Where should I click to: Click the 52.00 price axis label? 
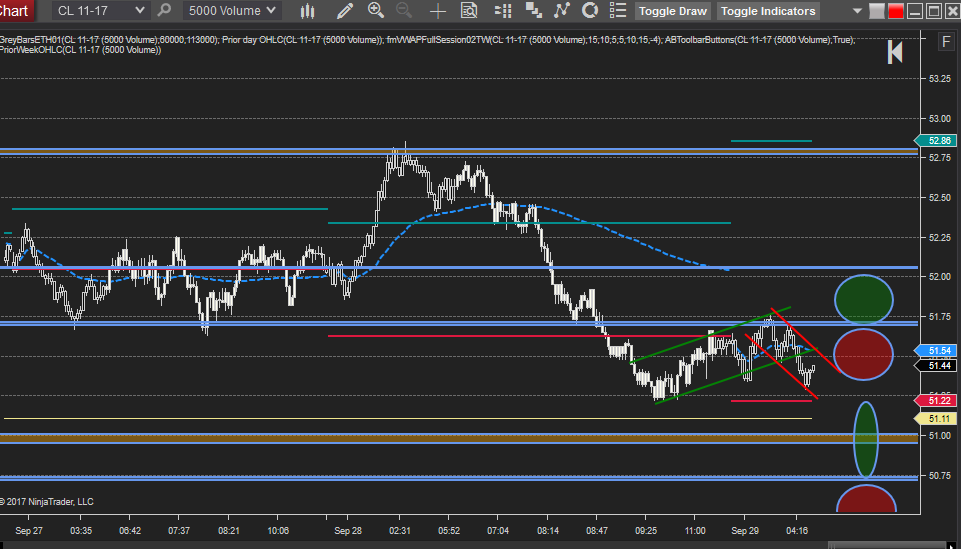tap(940, 277)
